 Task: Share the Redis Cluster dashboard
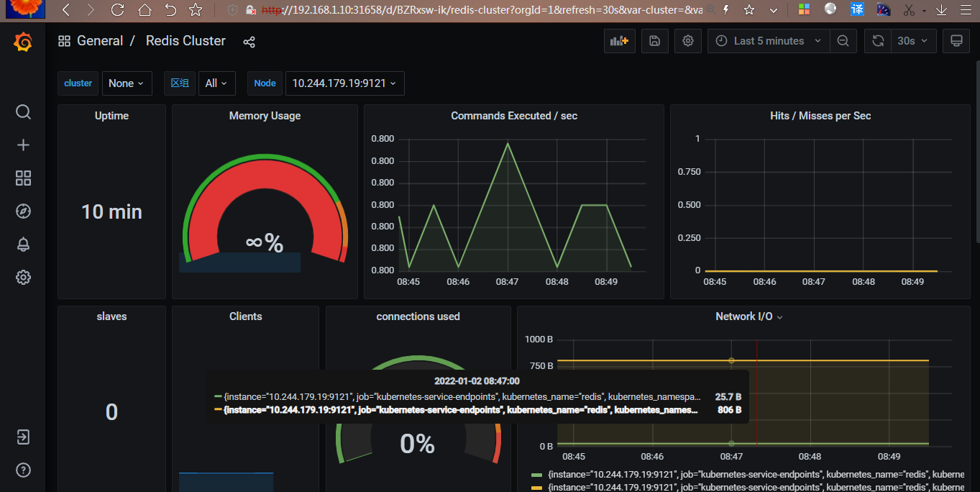(249, 42)
